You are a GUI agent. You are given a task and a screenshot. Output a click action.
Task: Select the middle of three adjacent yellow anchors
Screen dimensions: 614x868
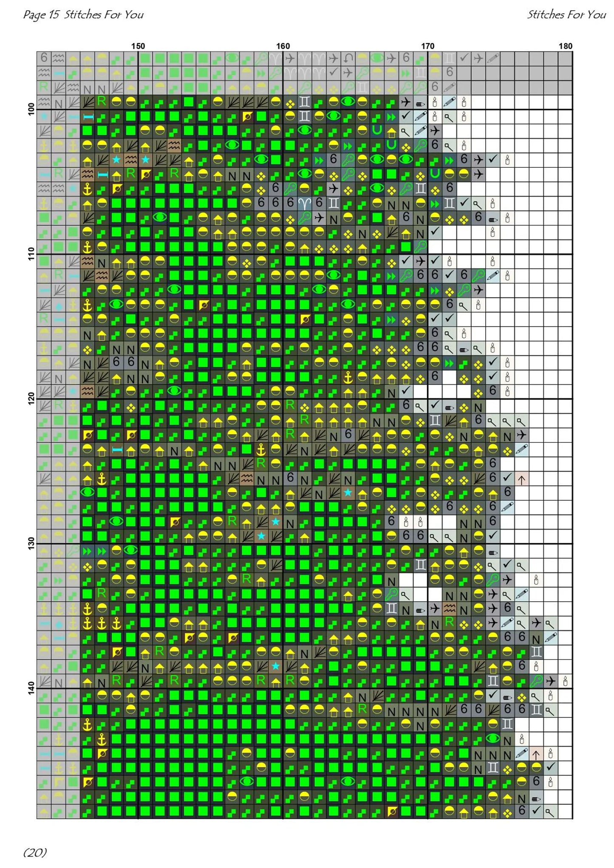(102, 623)
